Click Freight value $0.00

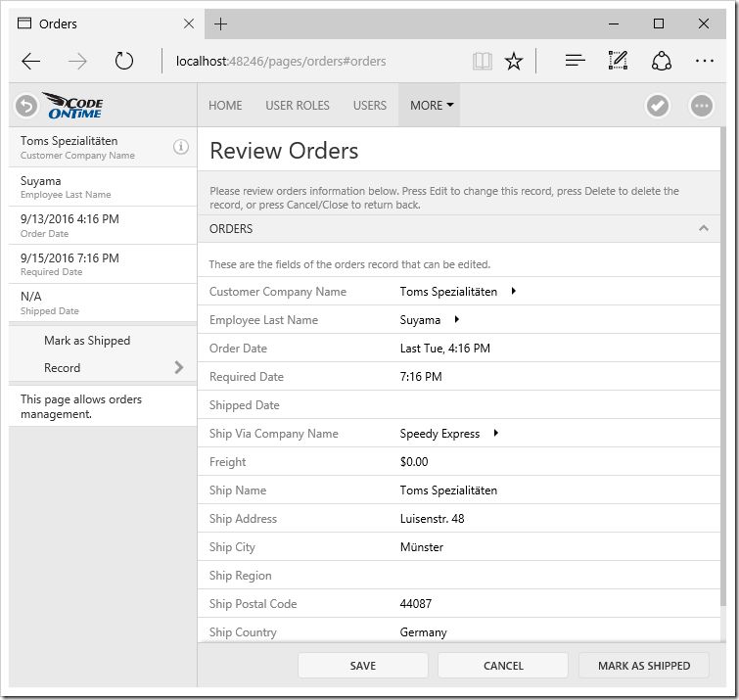pos(414,462)
